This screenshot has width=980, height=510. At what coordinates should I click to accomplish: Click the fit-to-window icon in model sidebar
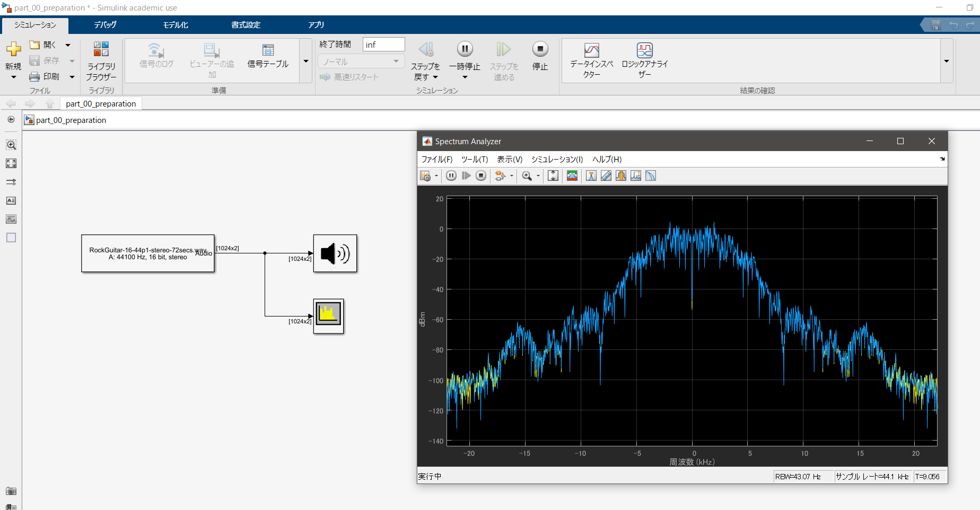[11, 163]
